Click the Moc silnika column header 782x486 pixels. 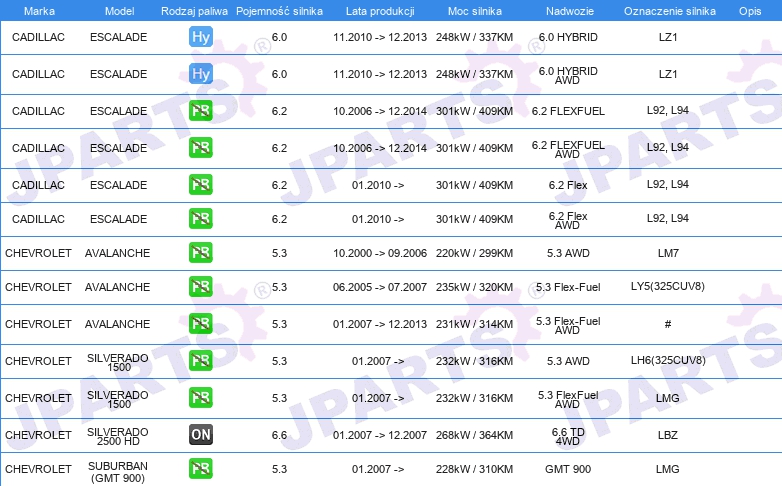474,11
